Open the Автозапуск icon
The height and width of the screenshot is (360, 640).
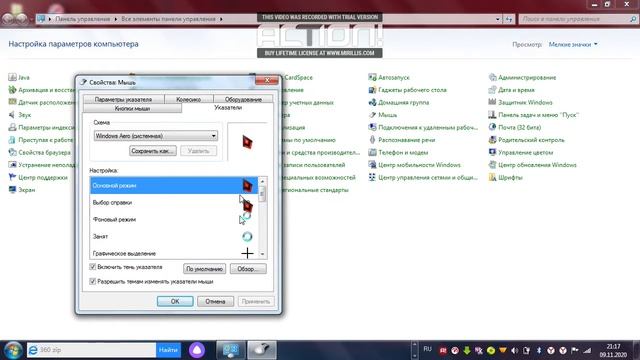pyautogui.click(x=372, y=77)
